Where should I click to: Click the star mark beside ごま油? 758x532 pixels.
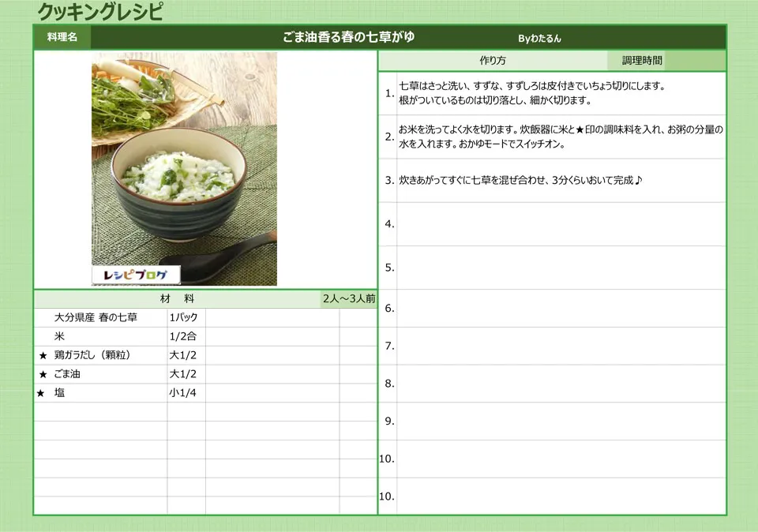point(43,375)
